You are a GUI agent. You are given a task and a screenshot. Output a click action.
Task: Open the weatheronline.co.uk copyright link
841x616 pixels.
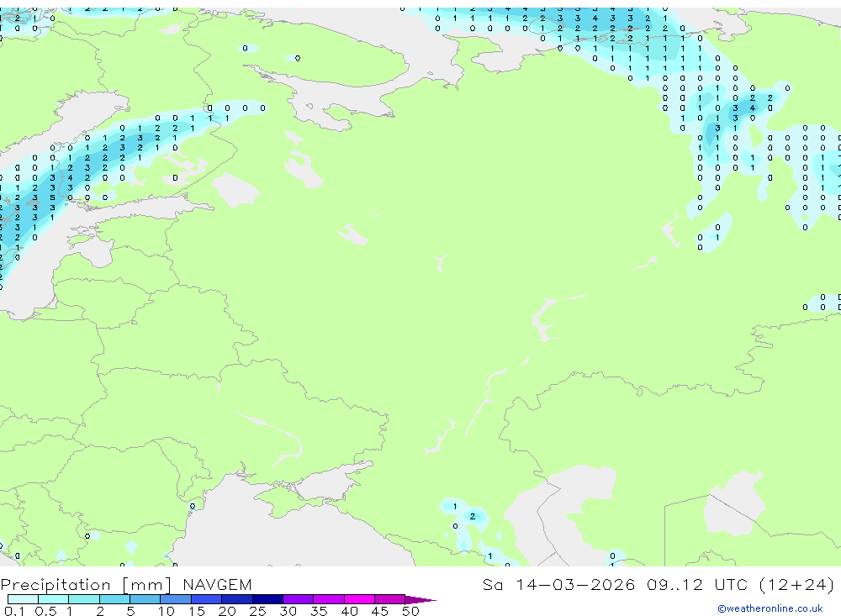(x=770, y=608)
